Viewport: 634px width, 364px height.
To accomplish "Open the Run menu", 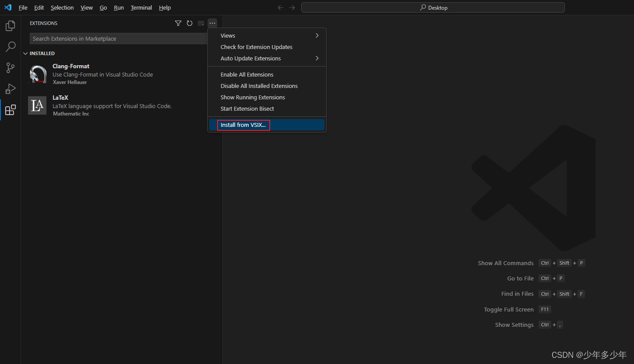I will pyautogui.click(x=119, y=7).
